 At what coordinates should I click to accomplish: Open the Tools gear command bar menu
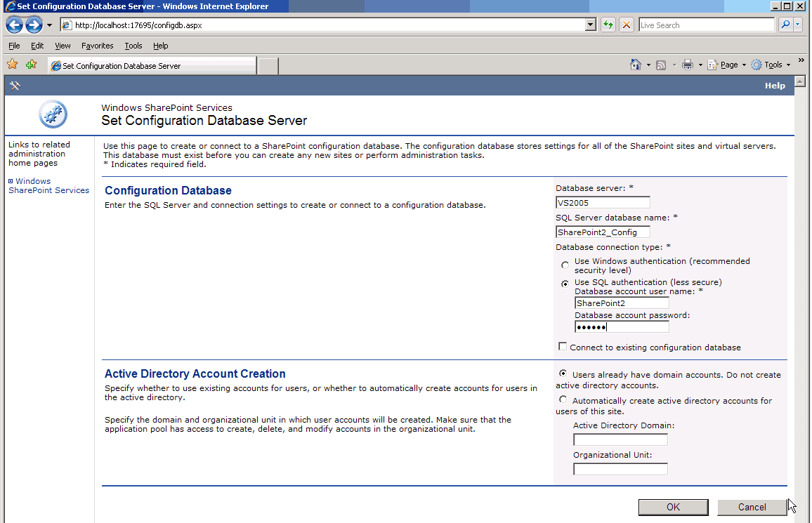(x=771, y=65)
